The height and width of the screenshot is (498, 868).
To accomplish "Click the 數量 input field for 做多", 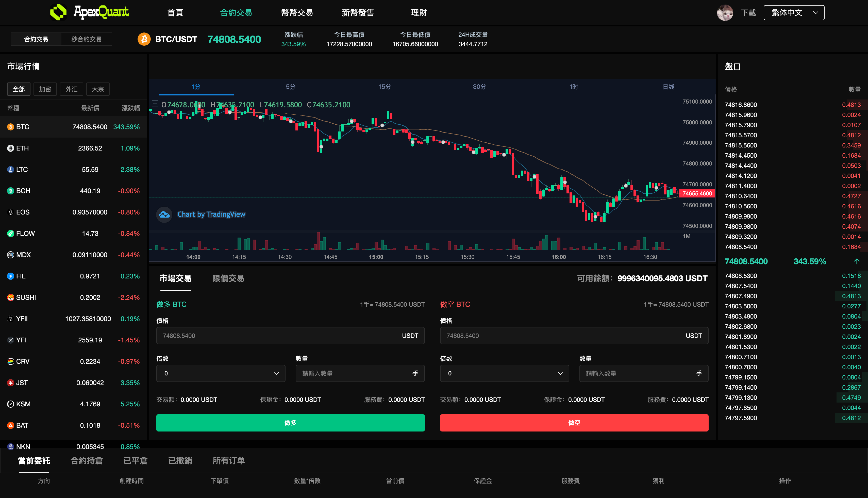I will click(356, 373).
